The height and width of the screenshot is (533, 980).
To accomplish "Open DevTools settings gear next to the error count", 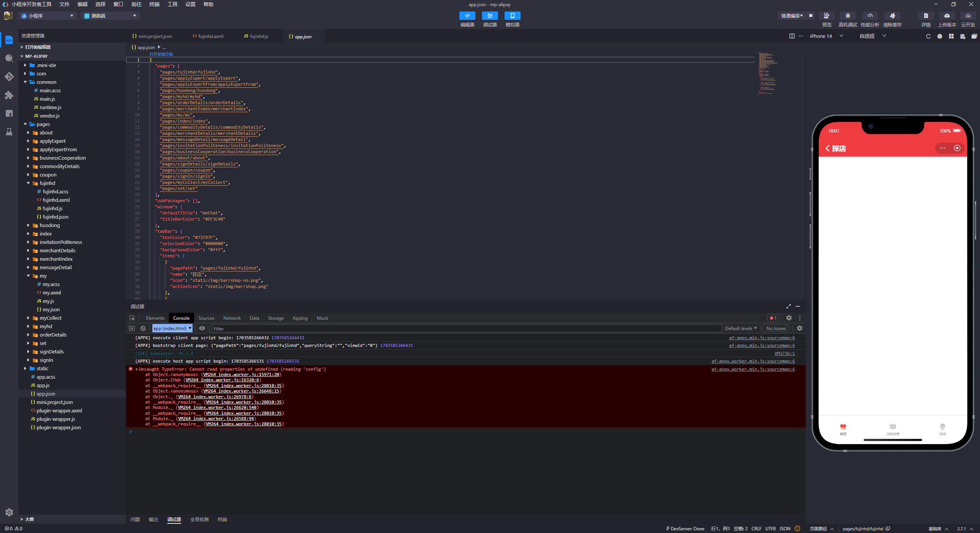I will pos(789,318).
